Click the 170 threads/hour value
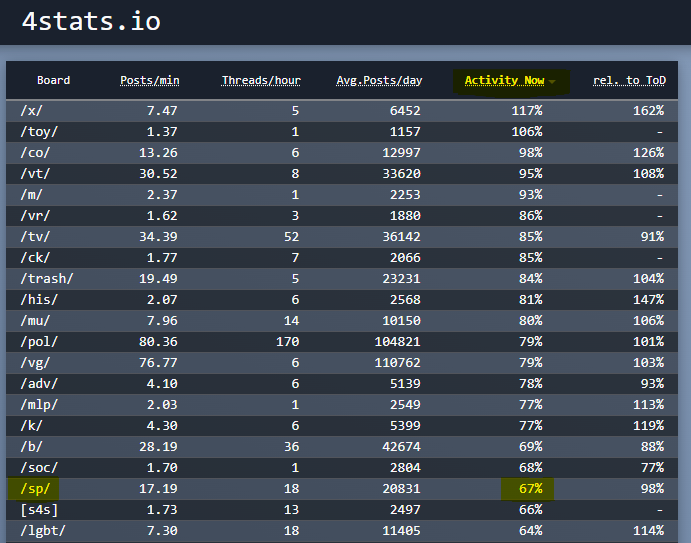691x543 pixels. point(288,342)
